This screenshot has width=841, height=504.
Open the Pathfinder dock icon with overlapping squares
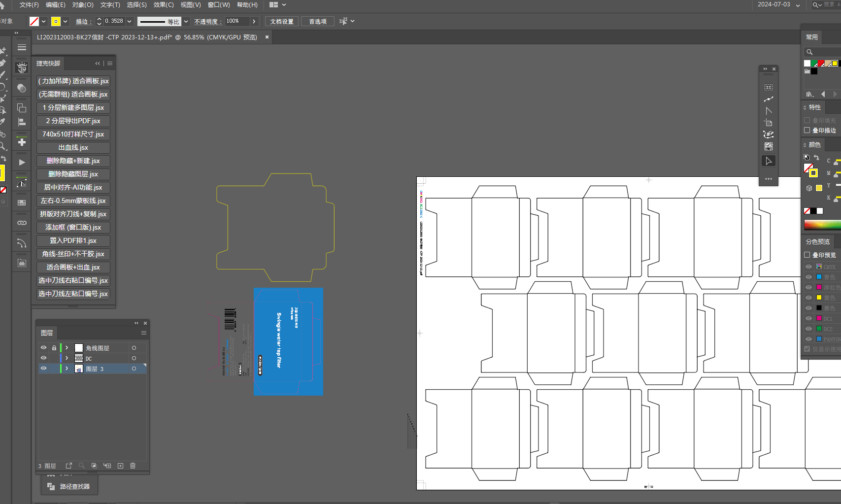pos(22,108)
